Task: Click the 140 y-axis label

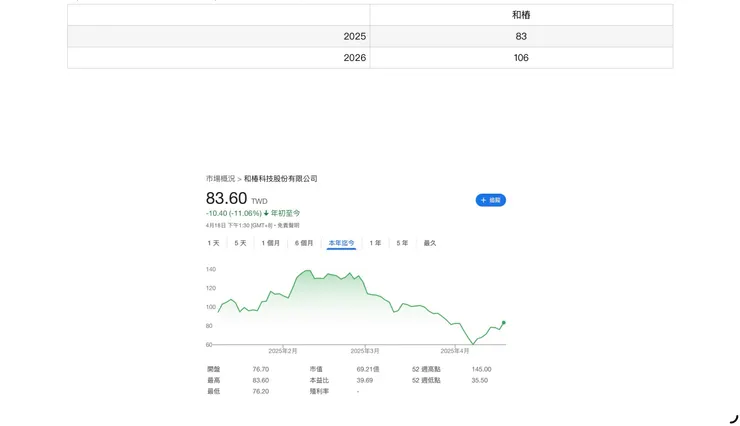Action: point(210,269)
